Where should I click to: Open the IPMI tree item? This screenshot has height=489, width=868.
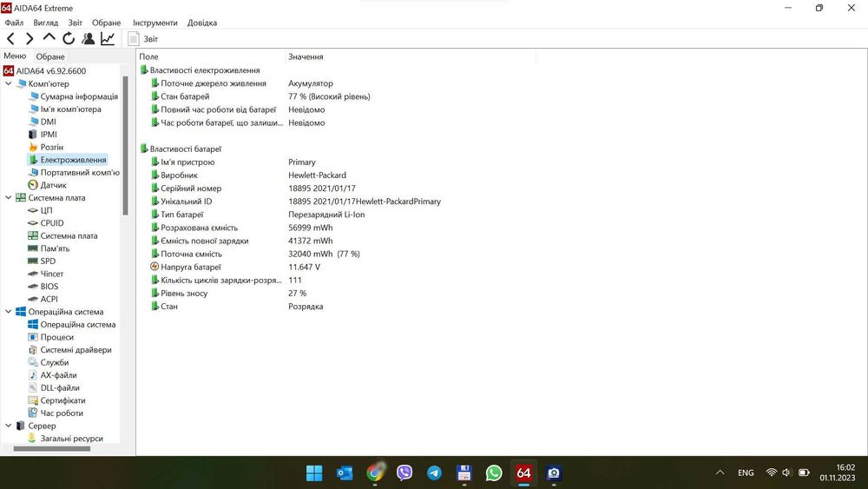pos(43,135)
